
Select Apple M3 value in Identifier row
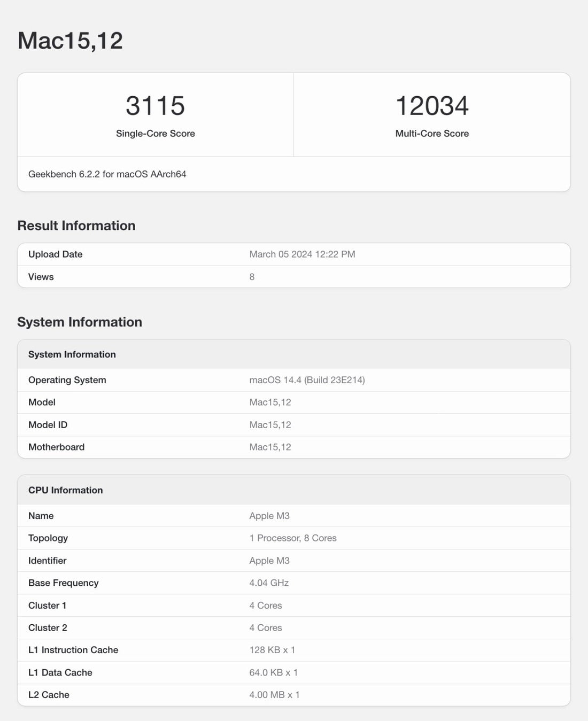269,561
